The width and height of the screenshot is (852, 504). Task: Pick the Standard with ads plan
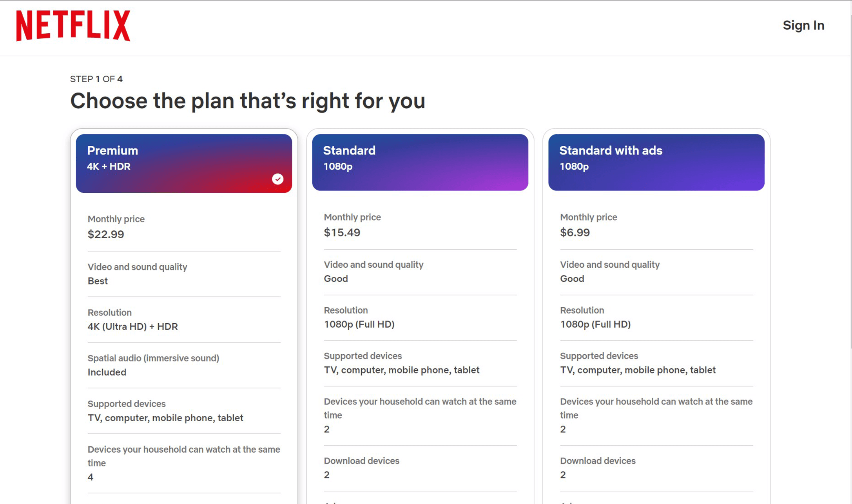(x=656, y=162)
